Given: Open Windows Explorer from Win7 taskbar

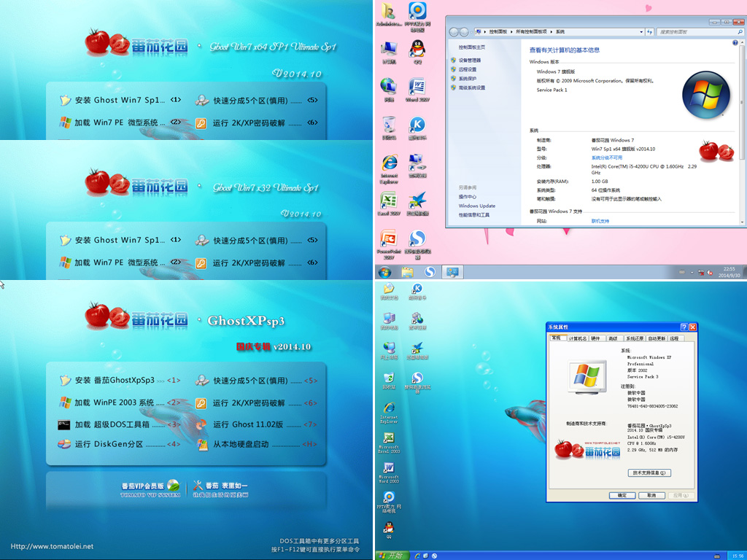Looking at the screenshot, I should tap(407, 272).
